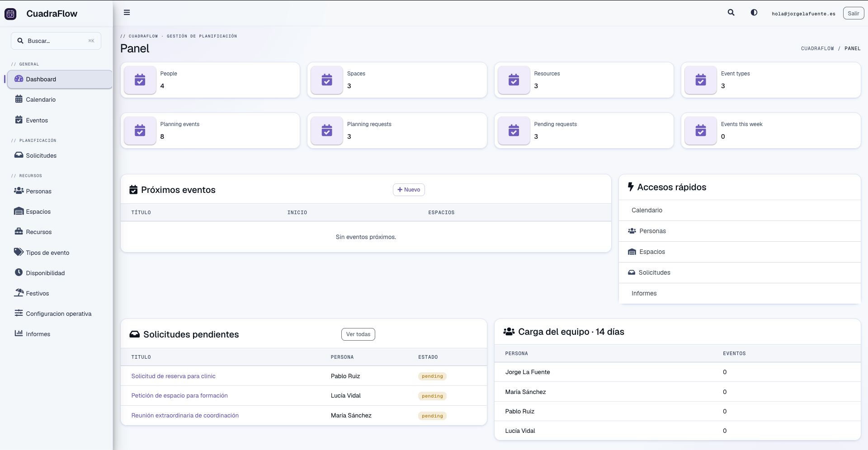
Task: Click the Pending requests card icon
Action: coord(514,131)
